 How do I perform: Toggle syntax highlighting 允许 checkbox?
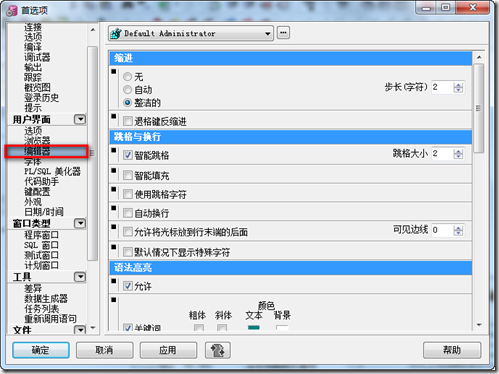[x=128, y=286]
